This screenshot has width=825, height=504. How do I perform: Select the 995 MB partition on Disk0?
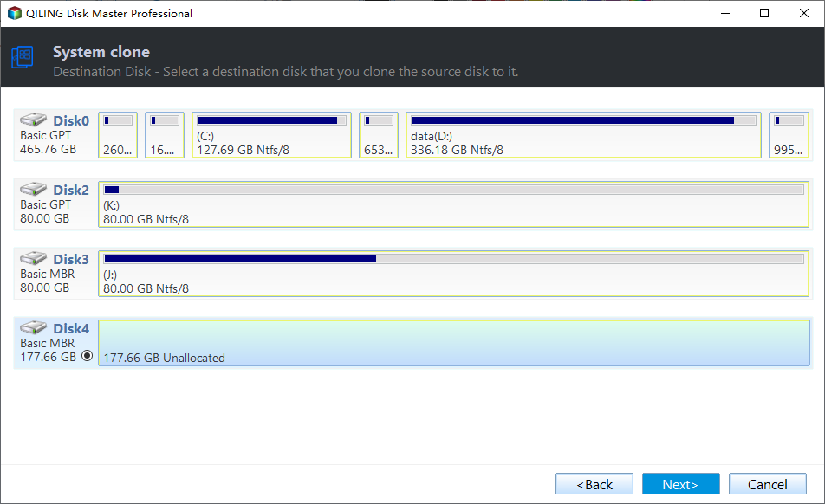pos(789,134)
